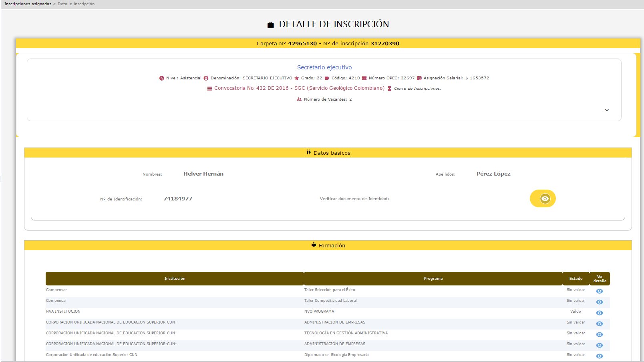The width and height of the screenshot is (644, 362).
Task: View detail for Diplomado en Sicología Empresarial
Action: point(599,356)
